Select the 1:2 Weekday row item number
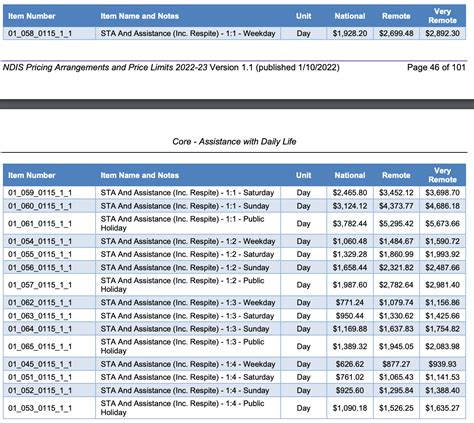The image size is (474, 423). [40, 241]
